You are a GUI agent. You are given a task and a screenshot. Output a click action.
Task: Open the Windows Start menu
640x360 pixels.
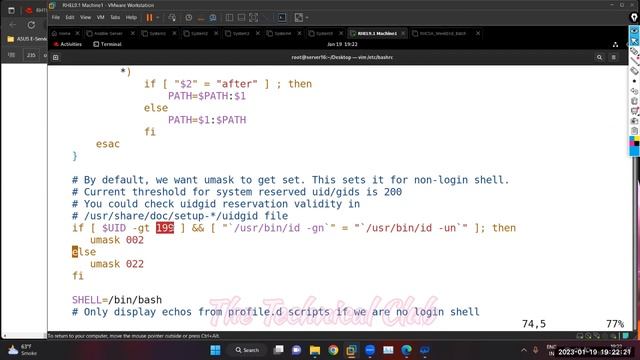click(x=215, y=350)
